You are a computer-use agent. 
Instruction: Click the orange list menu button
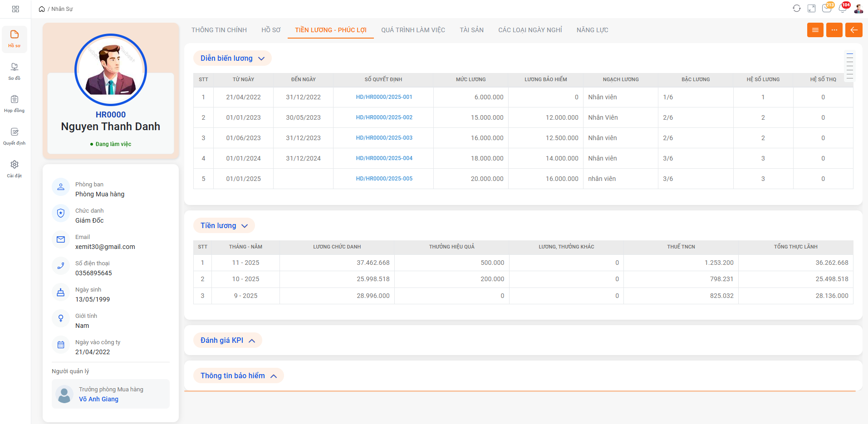815,30
